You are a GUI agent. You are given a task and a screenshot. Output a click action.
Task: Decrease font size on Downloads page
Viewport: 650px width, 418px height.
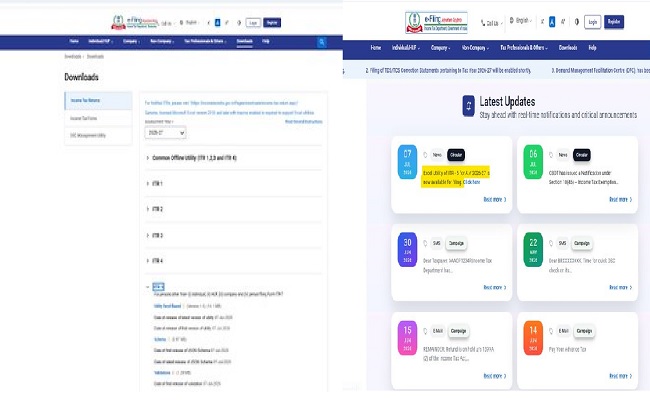(x=209, y=23)
